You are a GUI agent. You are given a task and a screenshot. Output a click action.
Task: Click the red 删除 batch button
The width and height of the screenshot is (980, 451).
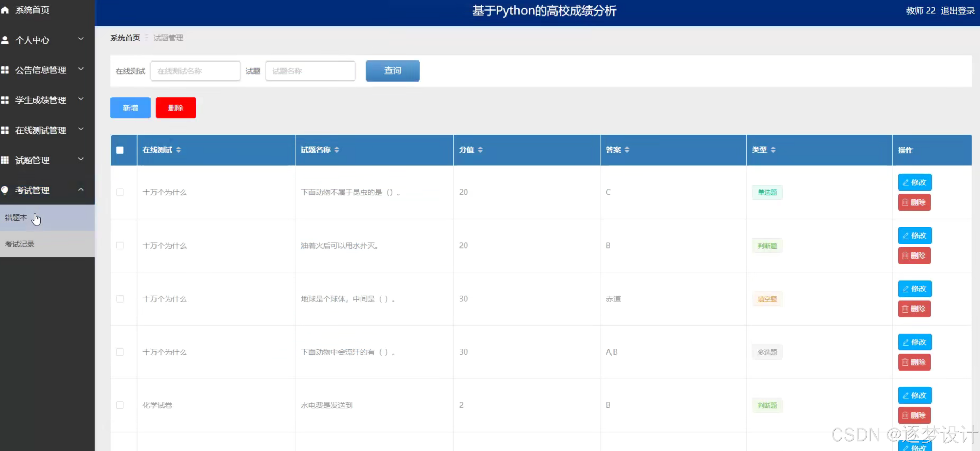pos(176,108)
